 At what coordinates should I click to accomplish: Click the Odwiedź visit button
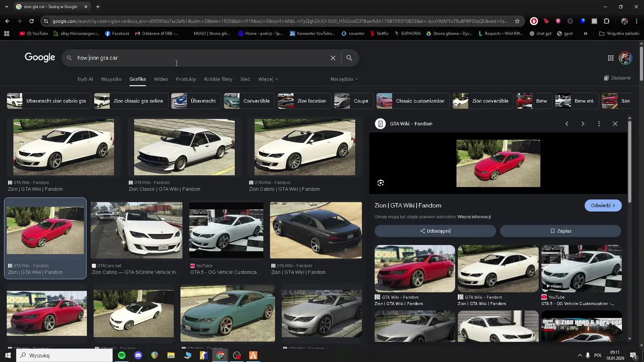coord(603,206)
